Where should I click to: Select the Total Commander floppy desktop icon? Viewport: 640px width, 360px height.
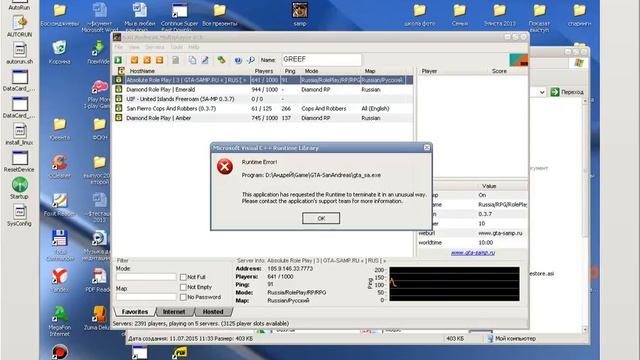tap(60, 246)
